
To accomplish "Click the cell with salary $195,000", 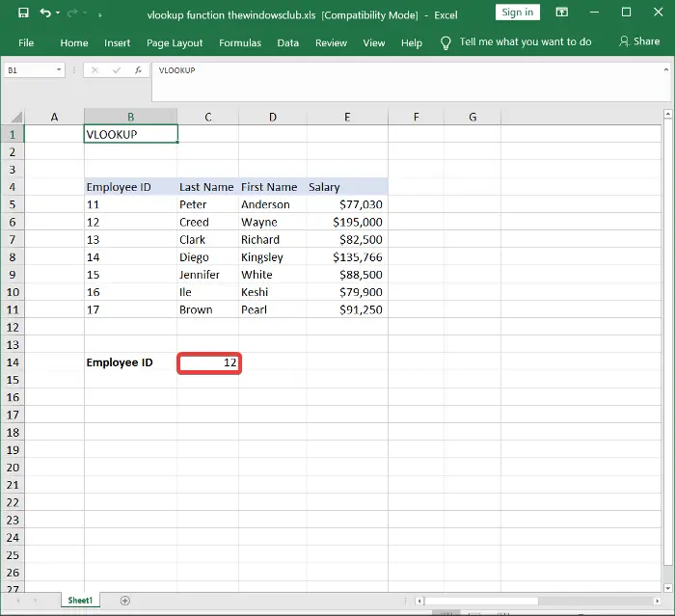I will tap(347, 222).
